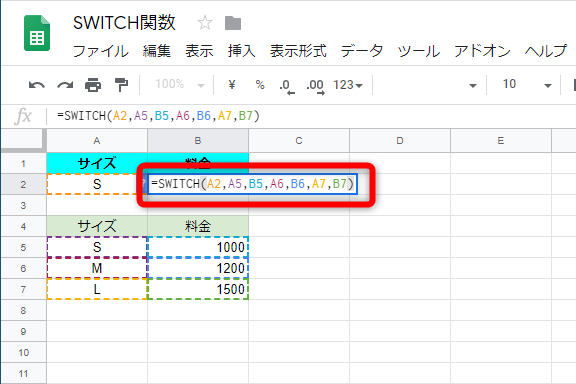Click the redo arrow icon

tap(65, 85)
